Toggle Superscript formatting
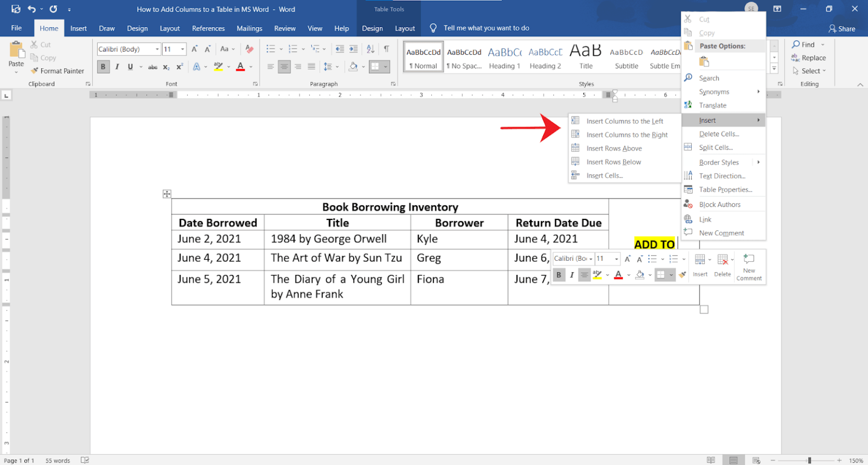The image size is (868, 465). [x=180, y=67]
